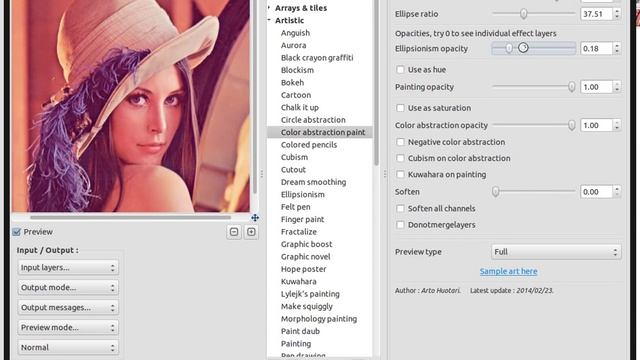Open the Normal dropdown below Preview mode
The width and height of the screenshot is (640, 360).
click(x=68, y=347)
